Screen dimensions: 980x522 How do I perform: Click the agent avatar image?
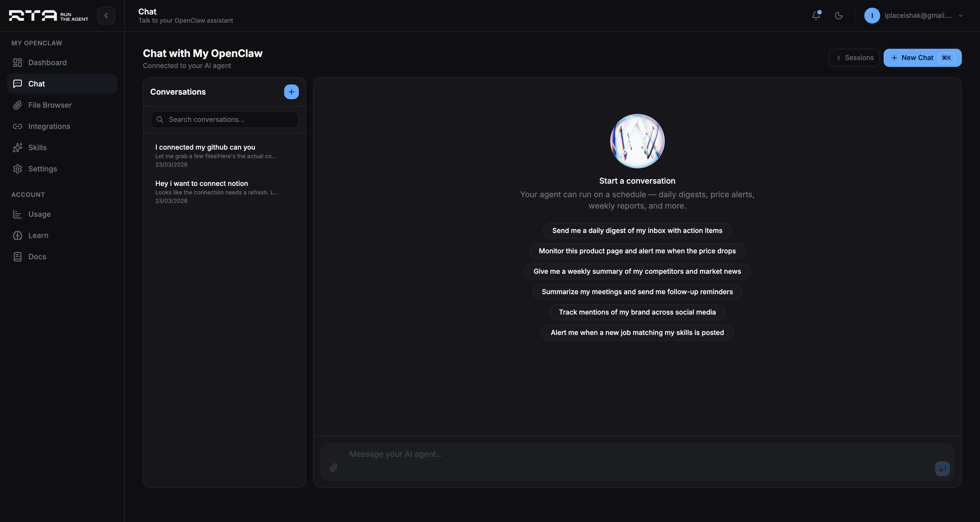(637, 141)
